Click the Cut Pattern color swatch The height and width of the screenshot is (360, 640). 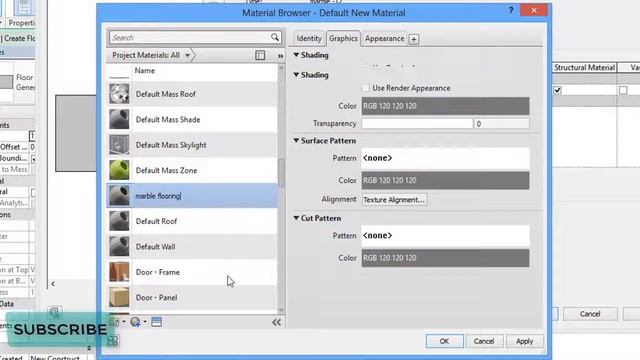coord(445,258)
